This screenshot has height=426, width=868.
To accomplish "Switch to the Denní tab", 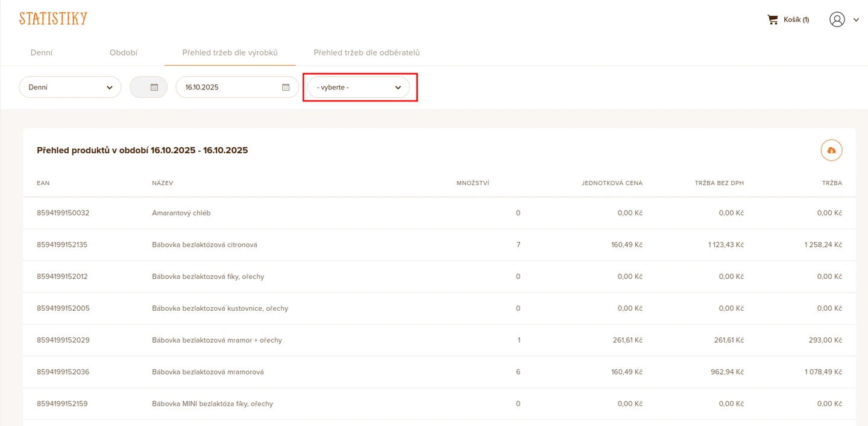I will click(x=42, y=53).
